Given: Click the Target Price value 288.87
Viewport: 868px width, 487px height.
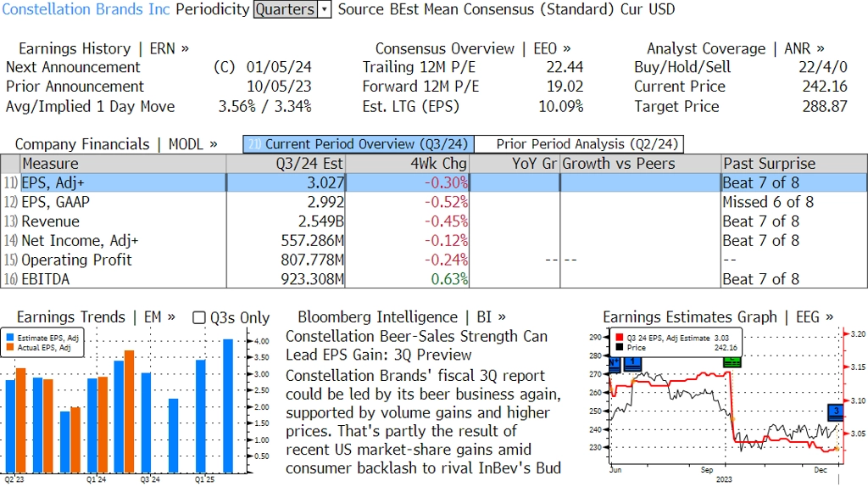Looking at the screenshot, I should pyautogui.click(x=825, y=106).
